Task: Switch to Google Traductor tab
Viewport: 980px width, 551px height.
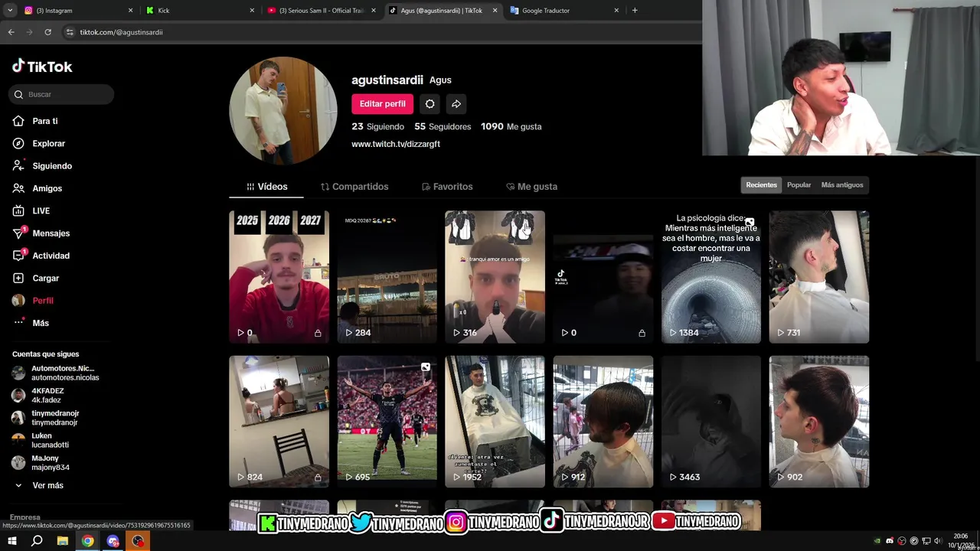Action: point(565,11)
